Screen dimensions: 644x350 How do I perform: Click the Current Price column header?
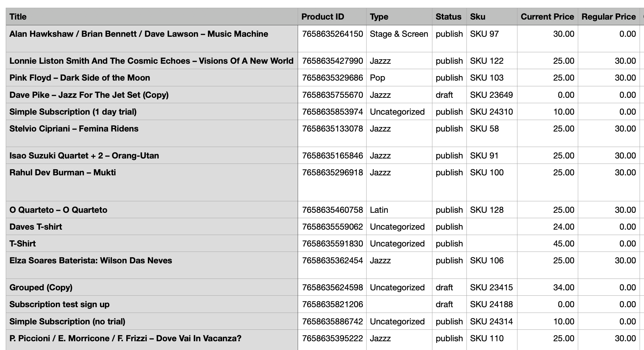547,16
